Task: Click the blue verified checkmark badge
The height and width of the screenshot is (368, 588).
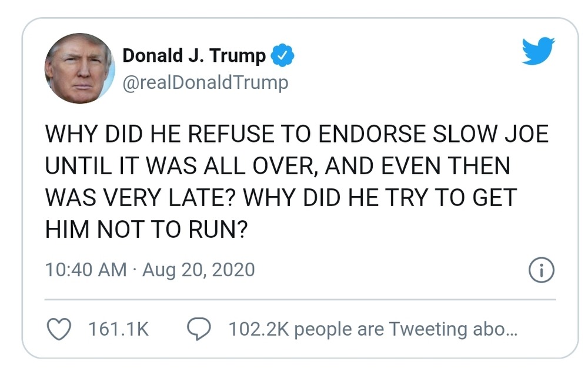Action: click(x=282, y=57)
